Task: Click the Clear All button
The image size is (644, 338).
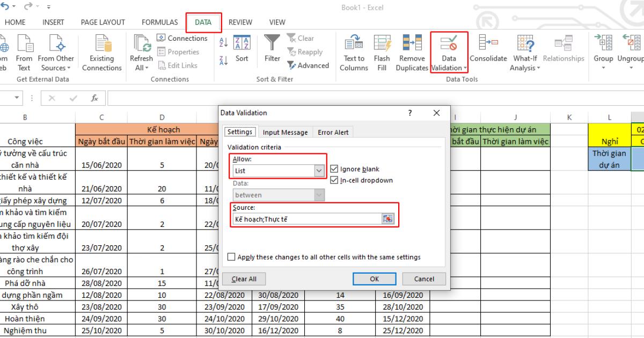Action: click(x=244, y=279)
